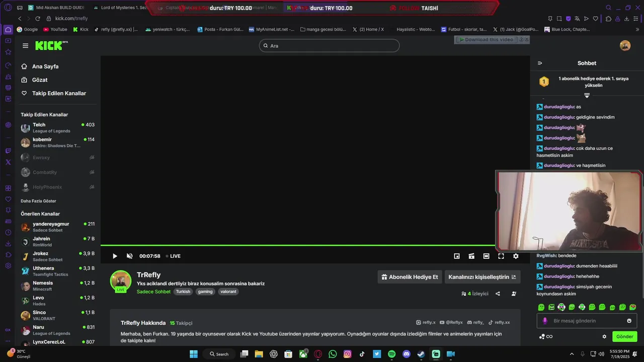
Task: Select the valorant tag
Action: [x=228, y=292]
